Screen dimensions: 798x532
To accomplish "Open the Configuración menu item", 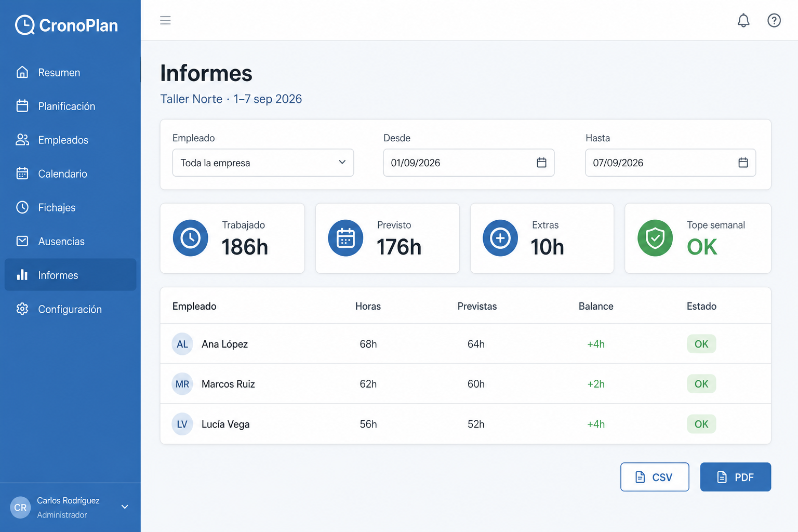I will [x=71, y=309].
